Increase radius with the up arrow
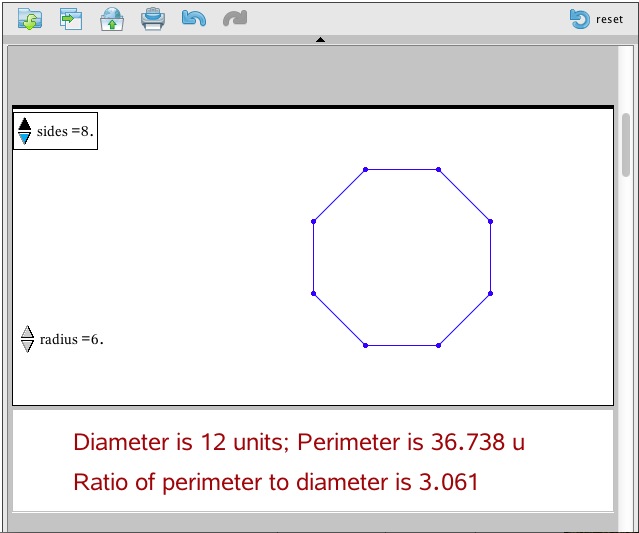 (x=27, y=332)
